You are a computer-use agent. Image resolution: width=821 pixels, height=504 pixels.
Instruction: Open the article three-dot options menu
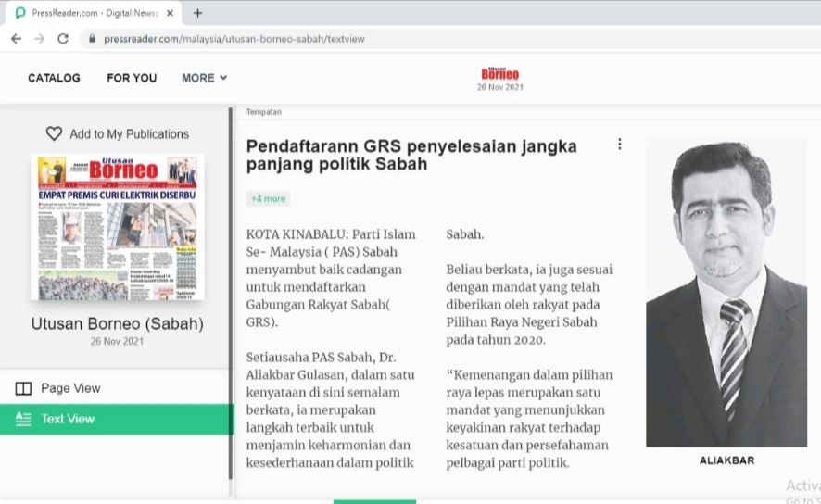620,145
